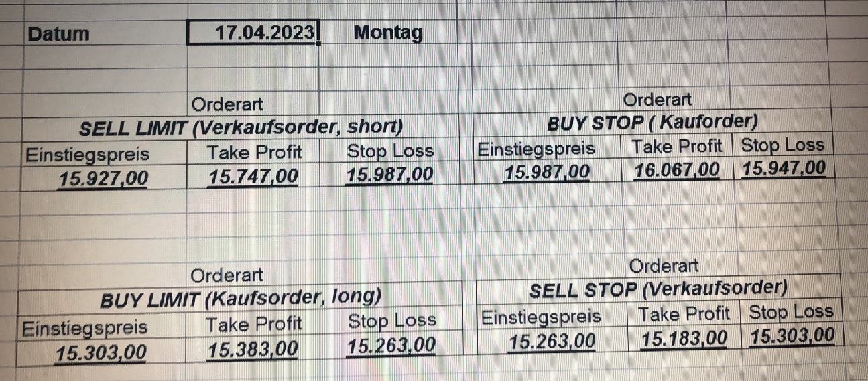Click the BUY LIMIT take profit 15.383,00
868x381 pixels.
click(253, 349)
